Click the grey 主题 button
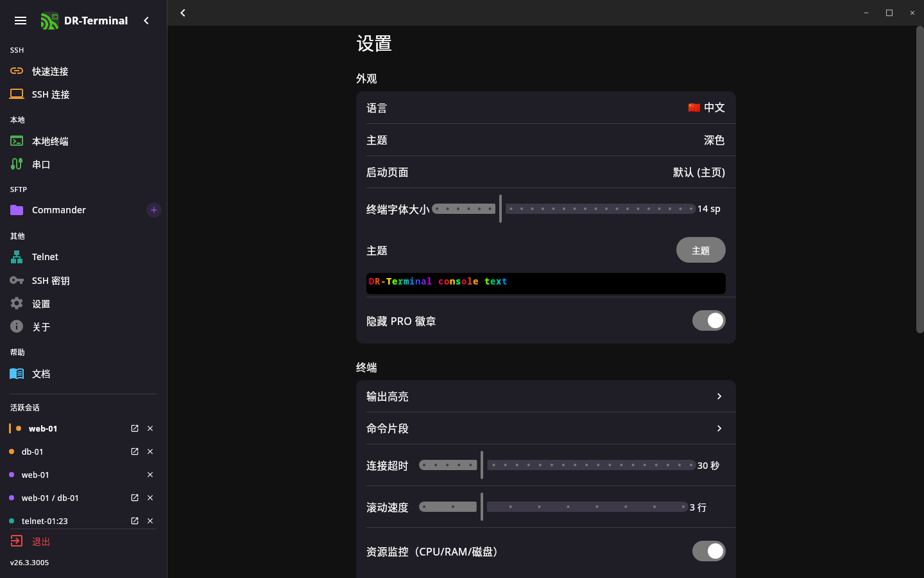Viewport: 924px width, 578px height. [x=701, y=250]
